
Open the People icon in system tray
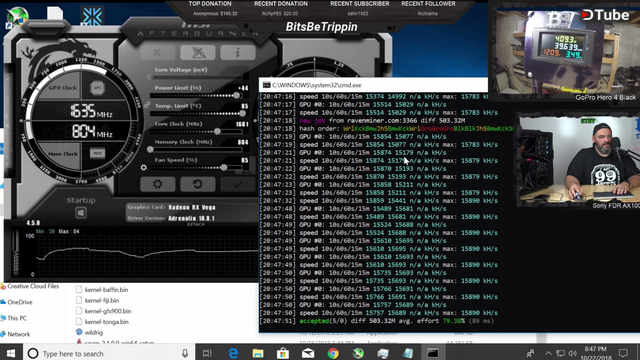tap(530, 353)
